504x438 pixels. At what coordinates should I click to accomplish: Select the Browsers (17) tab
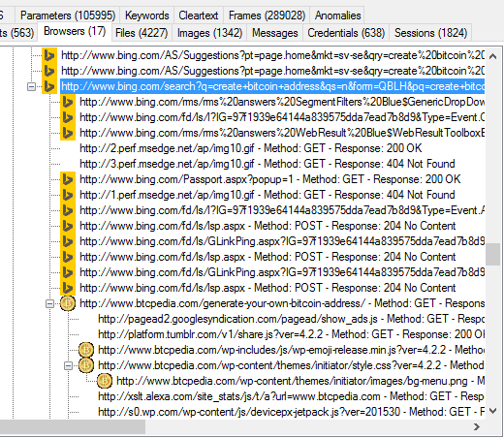click(75, 31)
